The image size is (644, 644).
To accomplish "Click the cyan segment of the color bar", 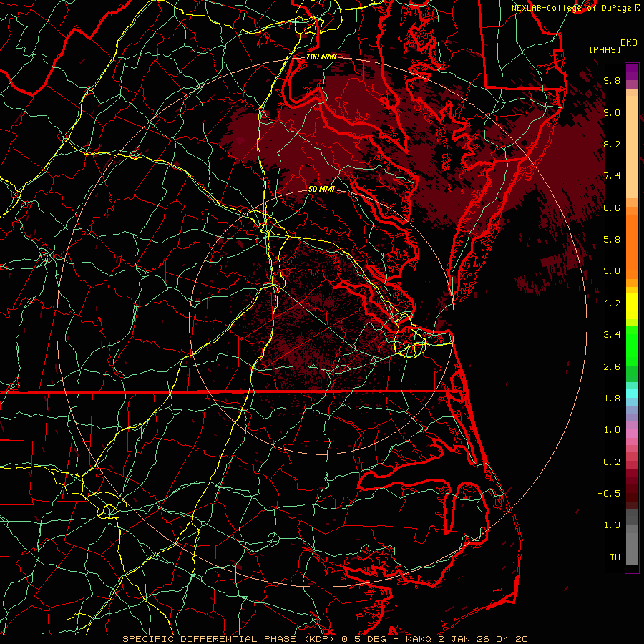I will tap(632, 393).
